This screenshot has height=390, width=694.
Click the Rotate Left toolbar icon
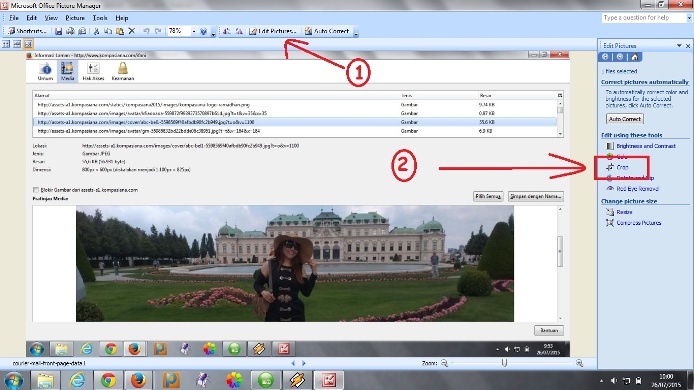227,31
